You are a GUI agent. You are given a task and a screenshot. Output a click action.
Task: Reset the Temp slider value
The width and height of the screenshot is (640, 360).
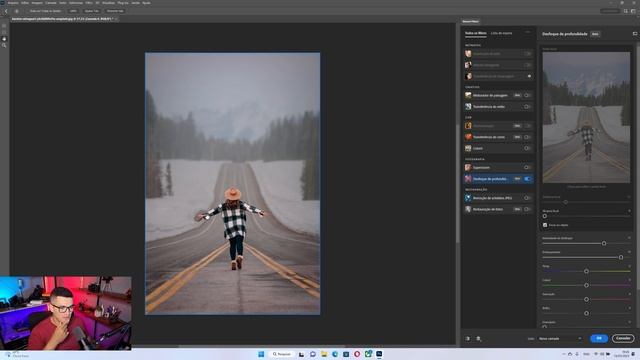click(x=629, y=266)
